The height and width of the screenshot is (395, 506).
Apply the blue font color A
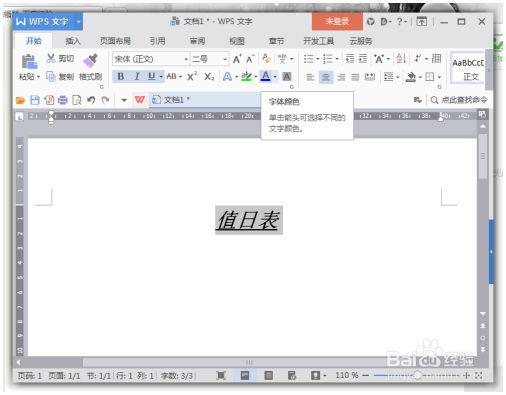coord(266,77)
